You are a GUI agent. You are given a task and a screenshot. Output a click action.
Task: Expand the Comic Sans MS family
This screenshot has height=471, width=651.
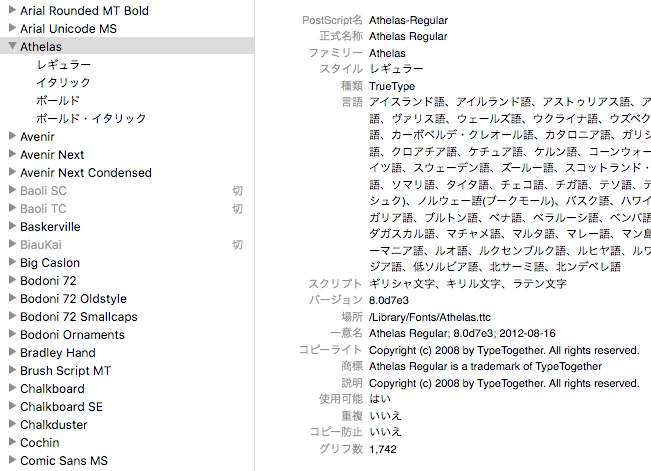pos(12,460)
